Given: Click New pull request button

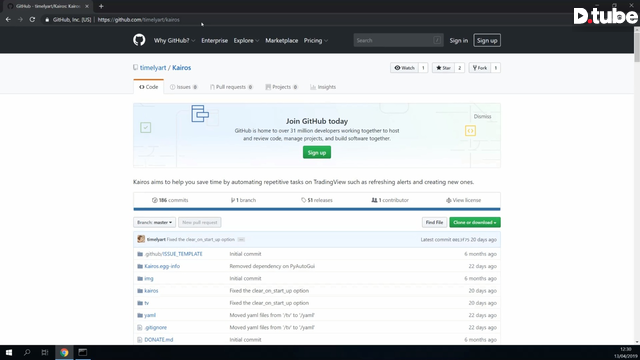Looking at the screenshot, I should pyautogui.click(x=200, y=222).
